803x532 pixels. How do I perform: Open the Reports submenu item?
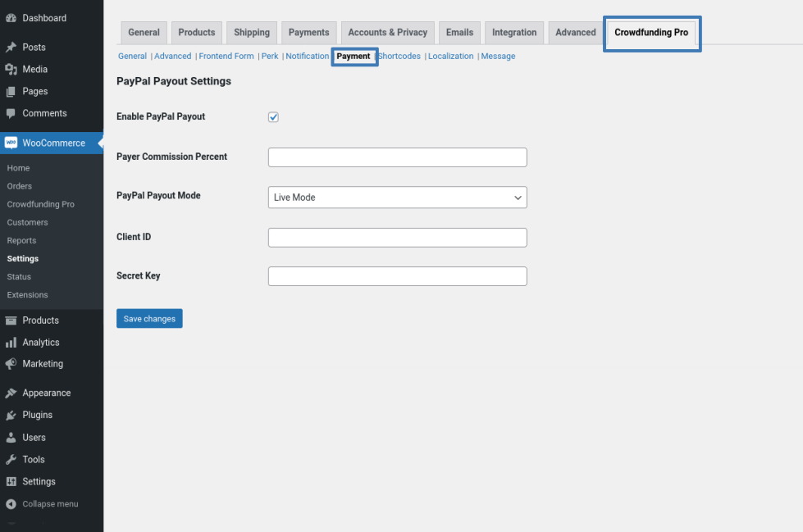(21, 241)
